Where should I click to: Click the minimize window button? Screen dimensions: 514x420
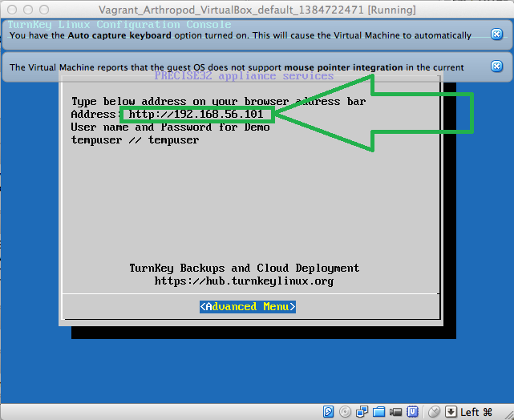click(28, 10)
